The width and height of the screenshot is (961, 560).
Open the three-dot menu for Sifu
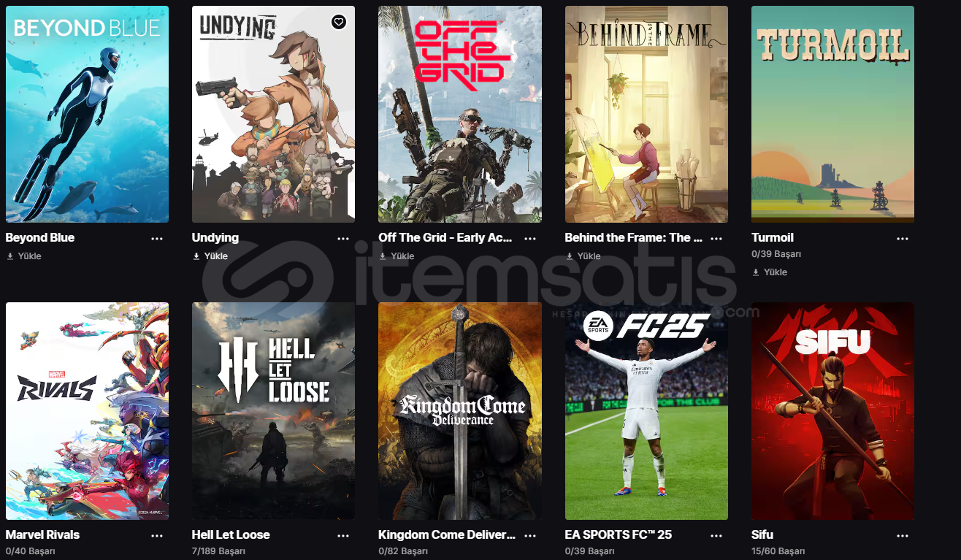pos(903,535)
